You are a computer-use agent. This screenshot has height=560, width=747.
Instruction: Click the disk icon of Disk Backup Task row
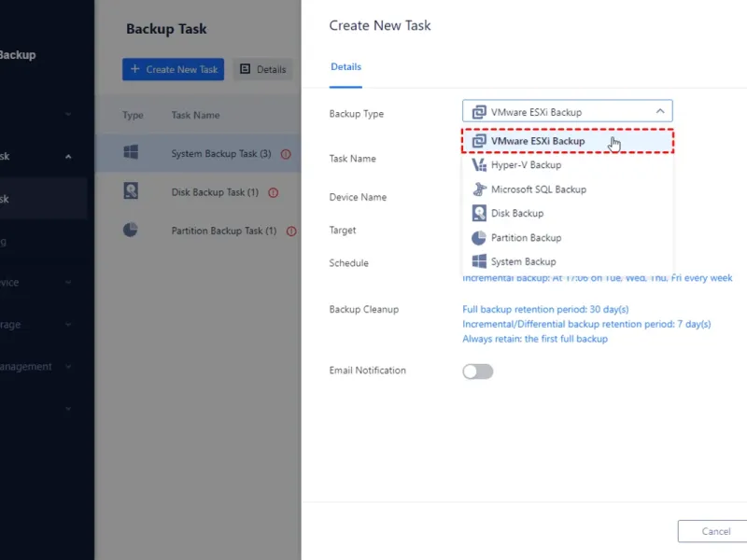tap(131, 191)
